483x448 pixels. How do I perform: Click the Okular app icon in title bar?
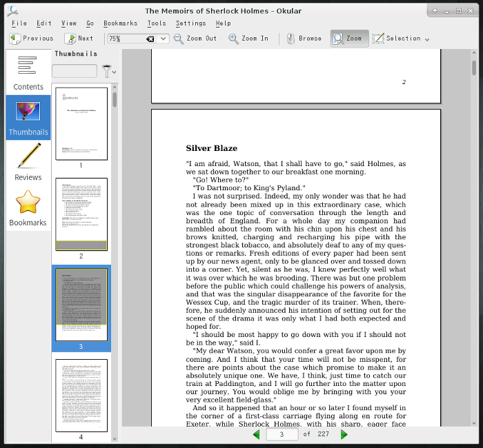[x=13, y=11]
